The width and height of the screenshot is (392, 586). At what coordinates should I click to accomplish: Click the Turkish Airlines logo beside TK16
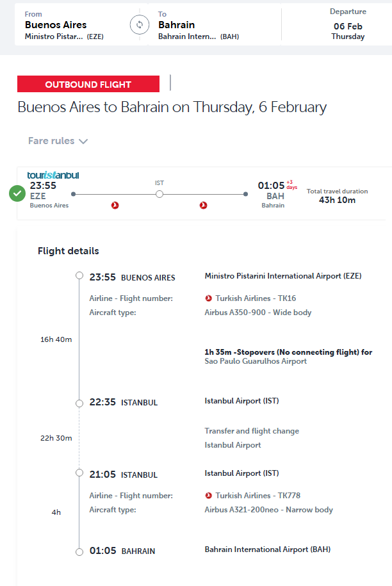point(209,298)
